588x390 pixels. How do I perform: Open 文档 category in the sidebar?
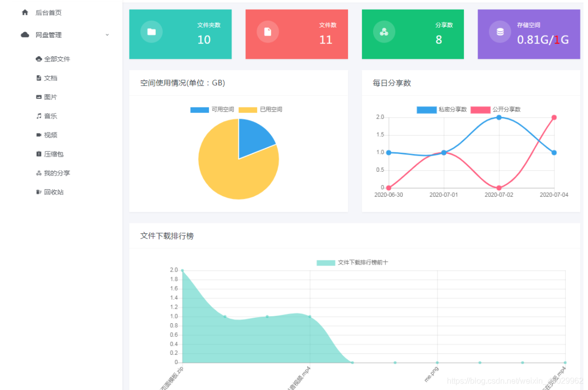[51, 78]
